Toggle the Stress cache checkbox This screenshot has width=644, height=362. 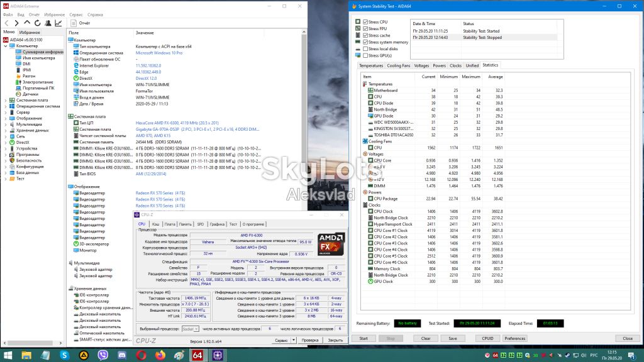(x=365, y=35)
